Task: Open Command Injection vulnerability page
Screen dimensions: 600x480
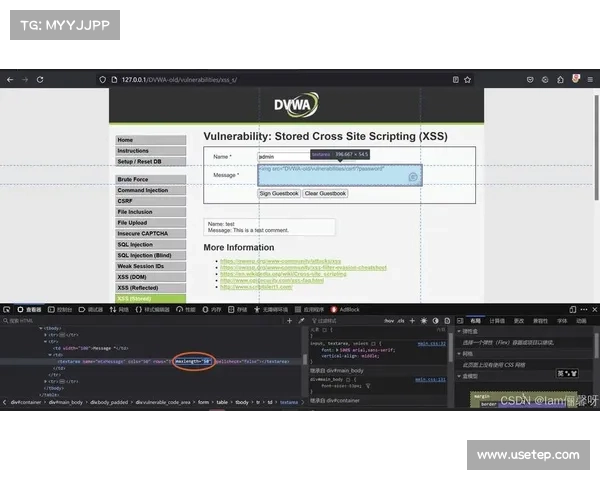Action: 151,190
